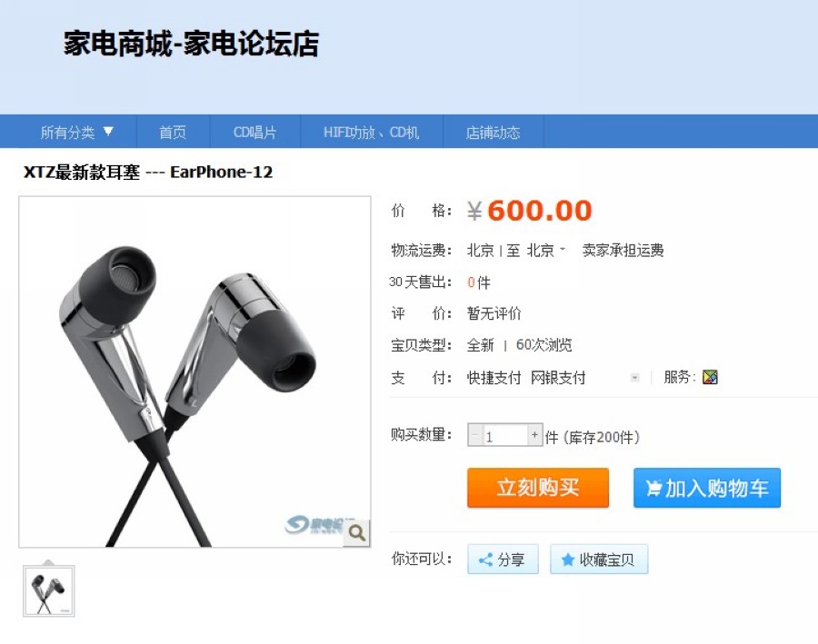
Task: Click the cart icon on 加入购物车
Action: coord(653,488)
